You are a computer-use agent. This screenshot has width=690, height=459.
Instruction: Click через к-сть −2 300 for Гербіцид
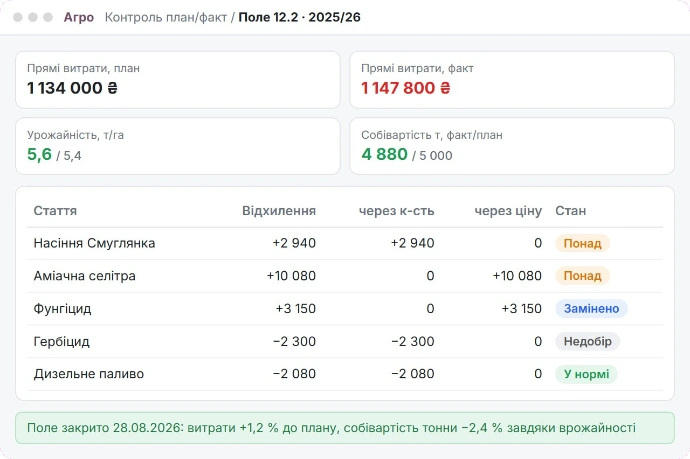tap(413, 341)
